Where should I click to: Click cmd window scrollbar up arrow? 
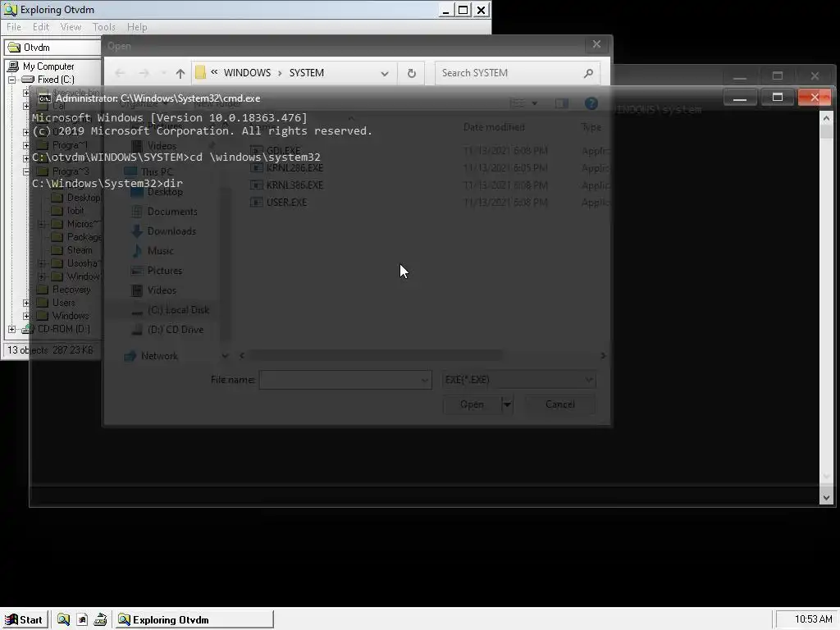[826, 118]
